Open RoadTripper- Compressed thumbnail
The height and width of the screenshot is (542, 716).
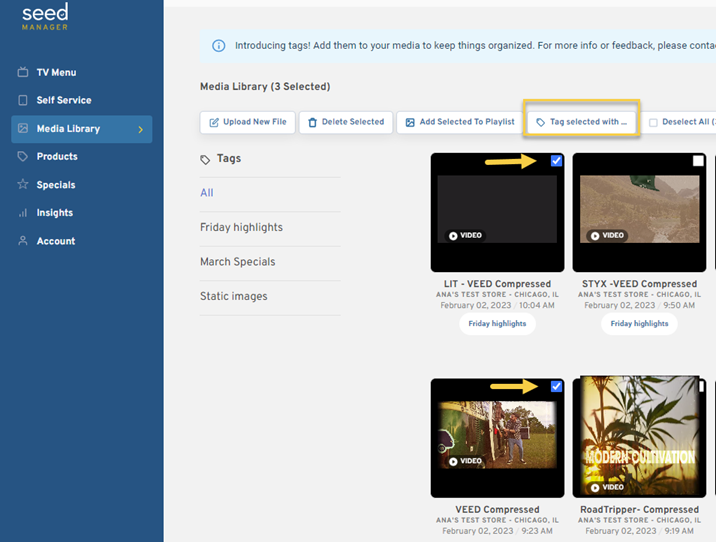click(x=639, y=437)
